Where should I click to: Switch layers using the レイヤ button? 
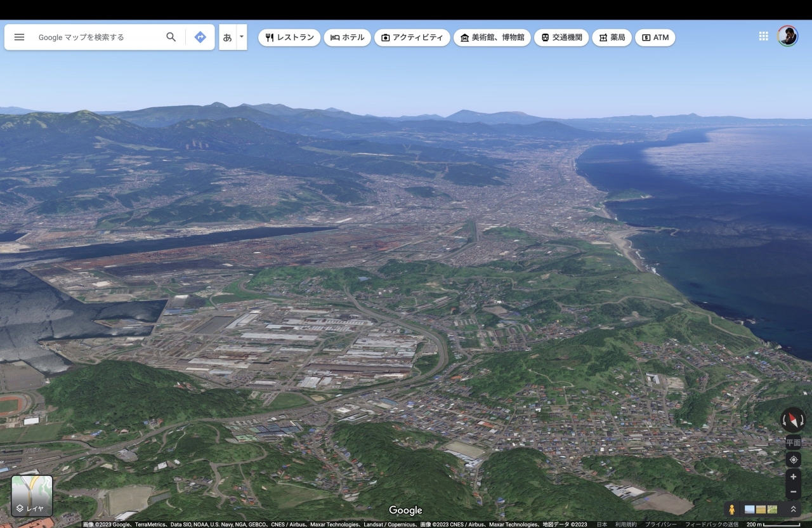32,496
